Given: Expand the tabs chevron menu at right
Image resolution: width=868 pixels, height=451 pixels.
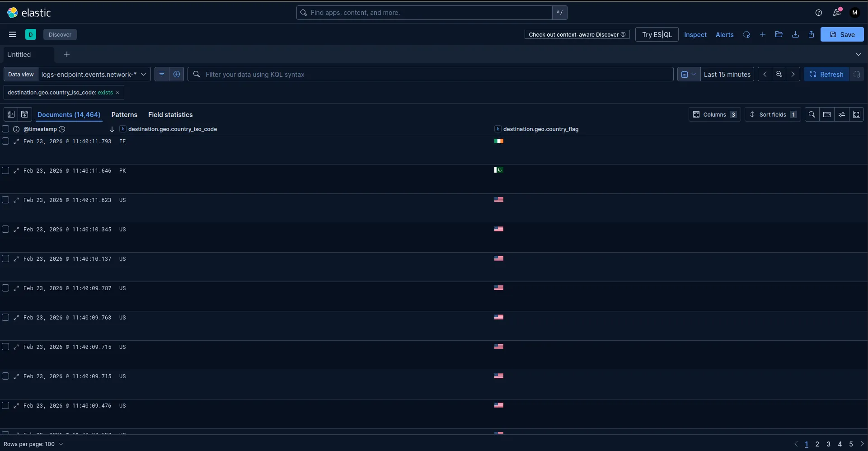Looking at the screenshot, I should [858, 54].
